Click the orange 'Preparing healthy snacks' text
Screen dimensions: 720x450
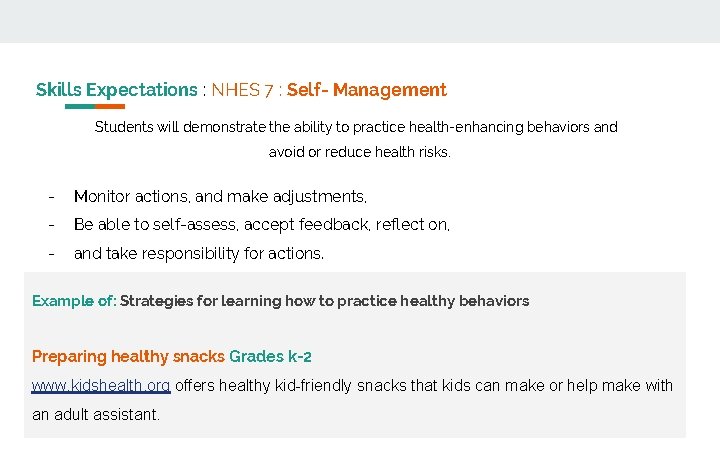(128, 356)
